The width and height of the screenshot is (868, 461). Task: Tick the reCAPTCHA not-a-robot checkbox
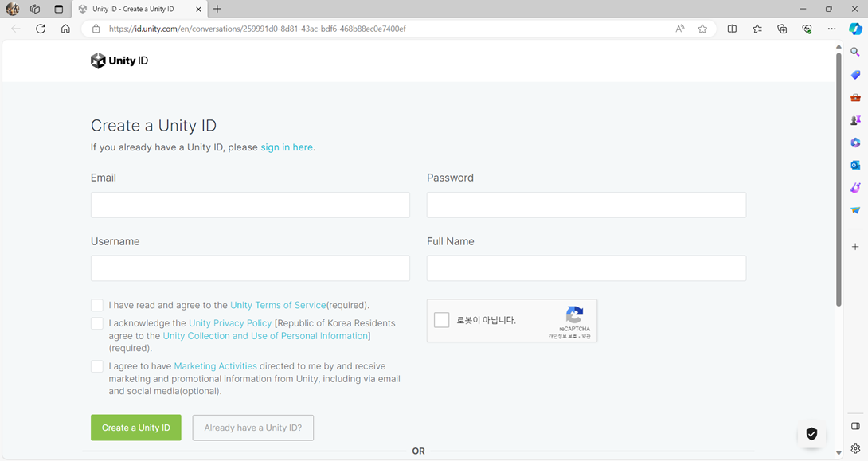pos(441,320)
